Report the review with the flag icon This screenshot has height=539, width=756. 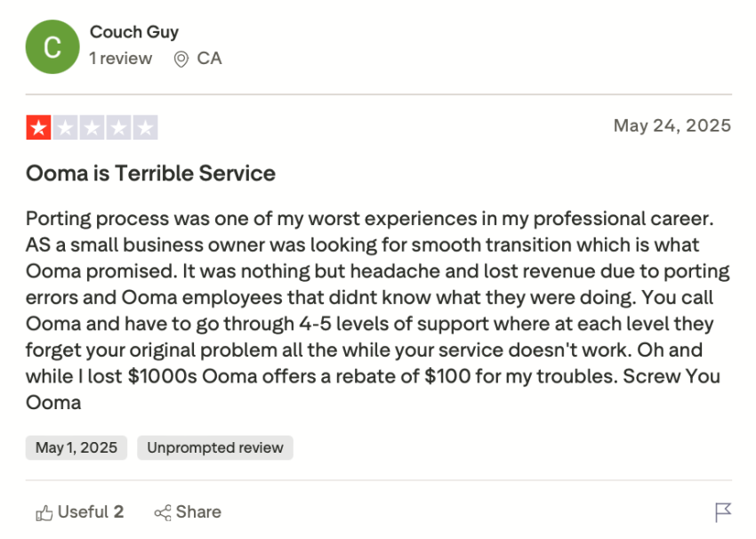click(723, 512)
